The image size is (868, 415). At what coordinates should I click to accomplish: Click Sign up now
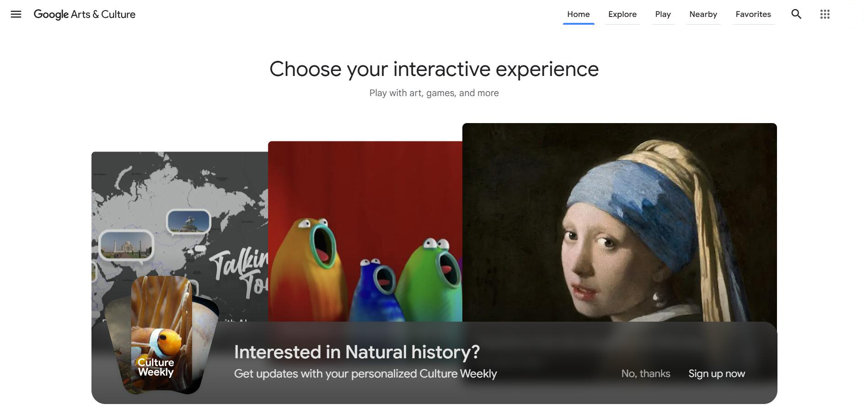pyautogui.click(x=717, y=373)
